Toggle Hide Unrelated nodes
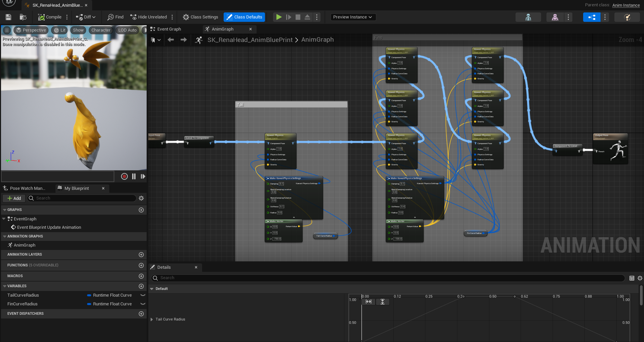644x342 pixels. click(x=149, y=17)
